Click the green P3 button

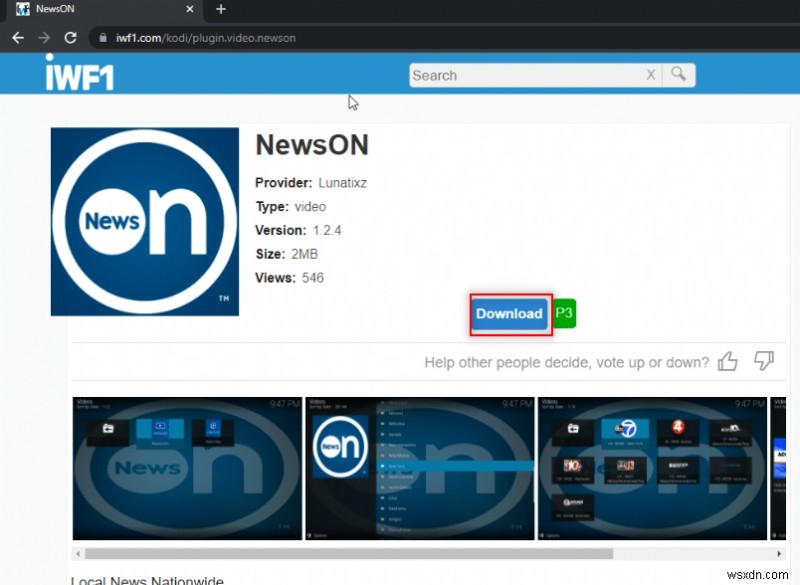(564, 313)
